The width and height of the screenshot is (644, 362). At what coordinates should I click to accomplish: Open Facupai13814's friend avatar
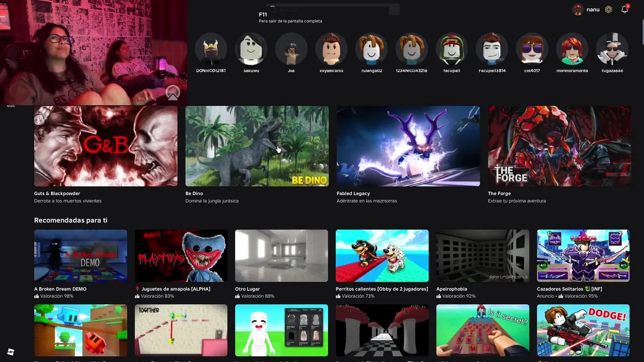(x=492, y=49)
